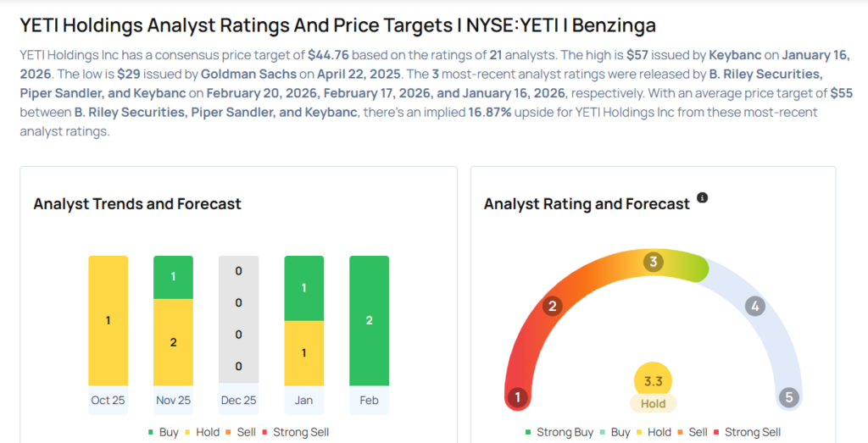868x443 pixels.
Task: Click the gauge marker numbered 2
Action: point(553,306)
